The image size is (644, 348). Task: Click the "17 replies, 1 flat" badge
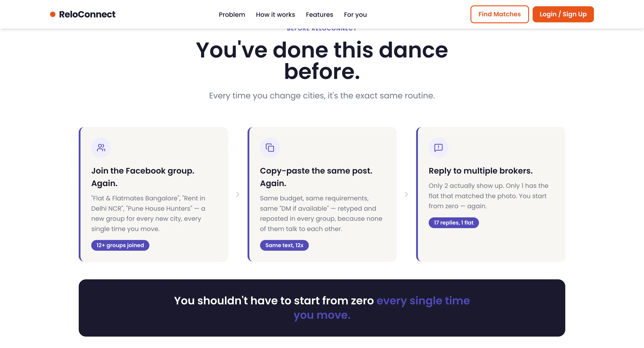[x=453, y=223]
